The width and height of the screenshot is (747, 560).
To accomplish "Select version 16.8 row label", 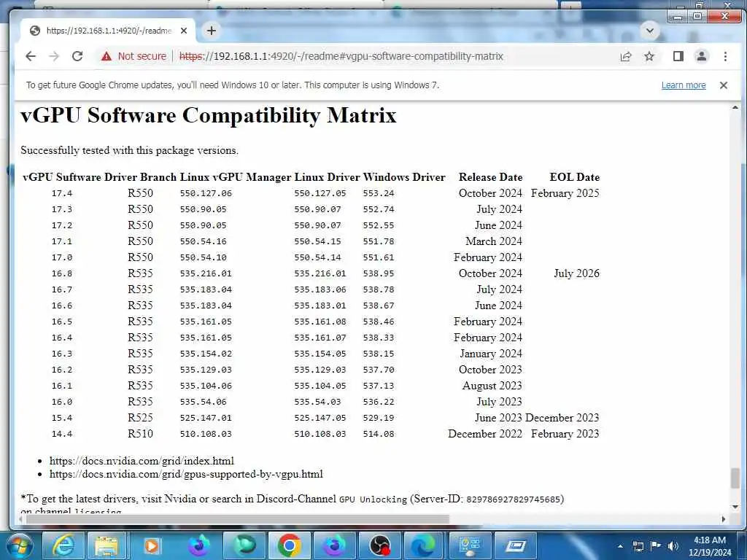I will click(62, 273).
